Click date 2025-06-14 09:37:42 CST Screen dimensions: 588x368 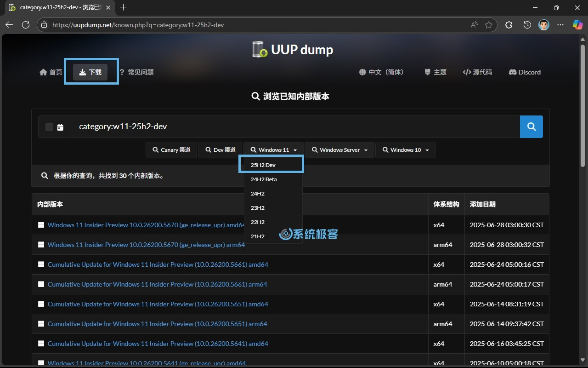507,324
